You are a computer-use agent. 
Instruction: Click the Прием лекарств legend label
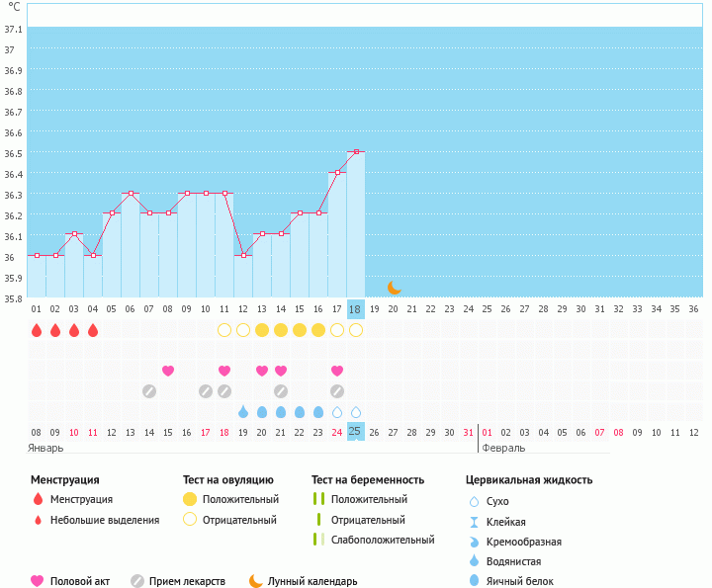(x=187, y=581)
